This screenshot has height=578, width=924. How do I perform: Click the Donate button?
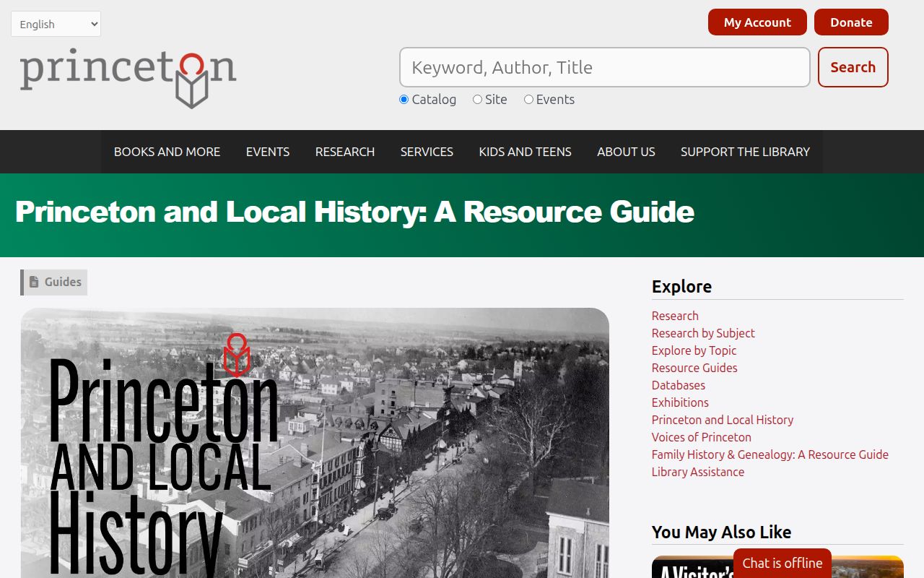click(x=851, y=22)
